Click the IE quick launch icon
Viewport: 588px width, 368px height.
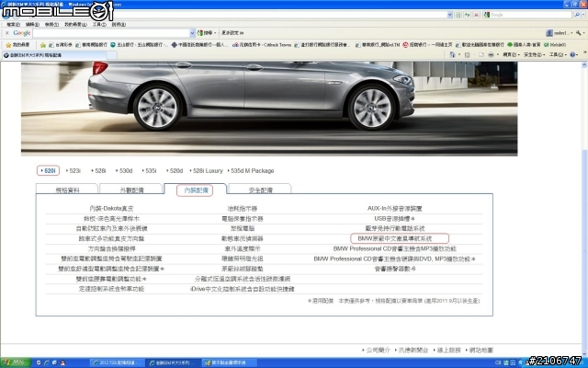tap(46, 362)
